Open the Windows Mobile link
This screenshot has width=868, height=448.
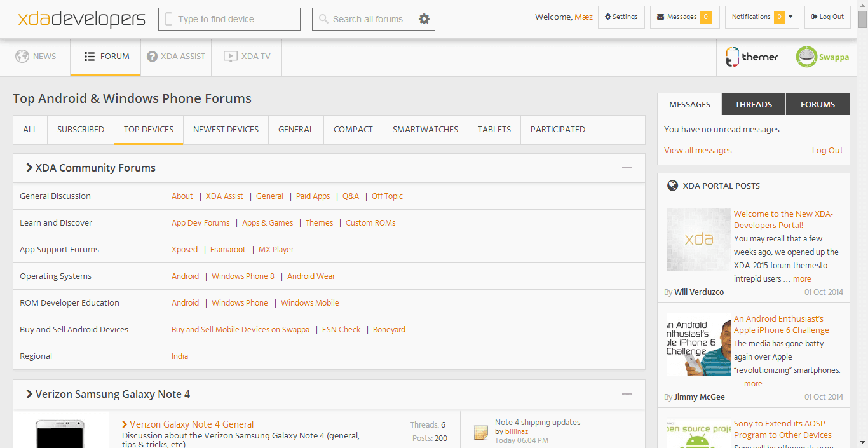click(x=310, y=303)
